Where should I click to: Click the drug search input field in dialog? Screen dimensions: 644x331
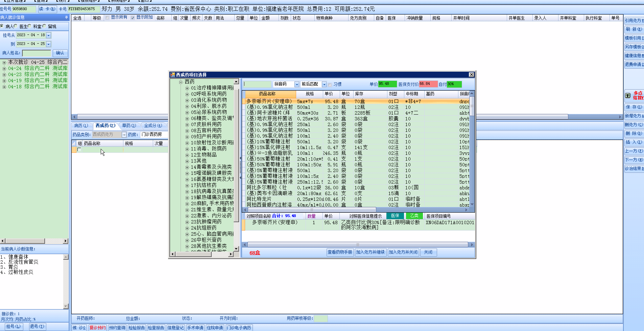point(257,84)
